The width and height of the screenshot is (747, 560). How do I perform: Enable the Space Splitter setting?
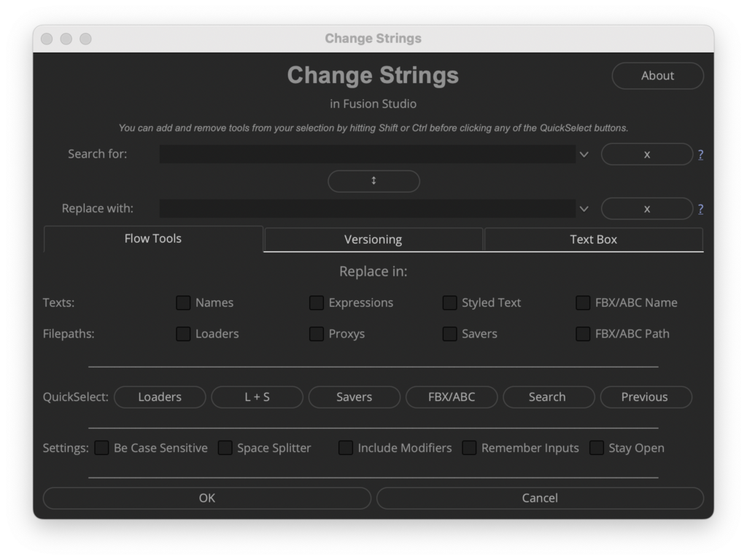point(225,448)
